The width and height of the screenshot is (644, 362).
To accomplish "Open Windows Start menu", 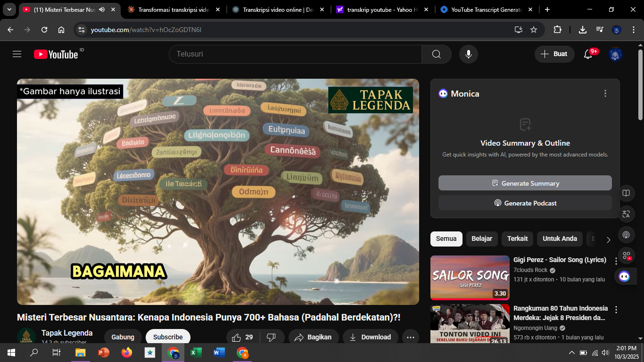I will (11, 353).
